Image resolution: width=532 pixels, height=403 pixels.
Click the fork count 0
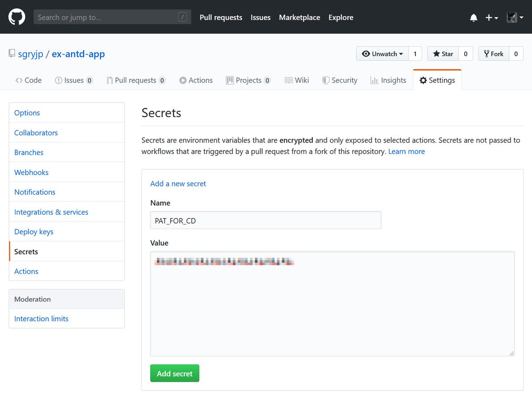[516, 54]
